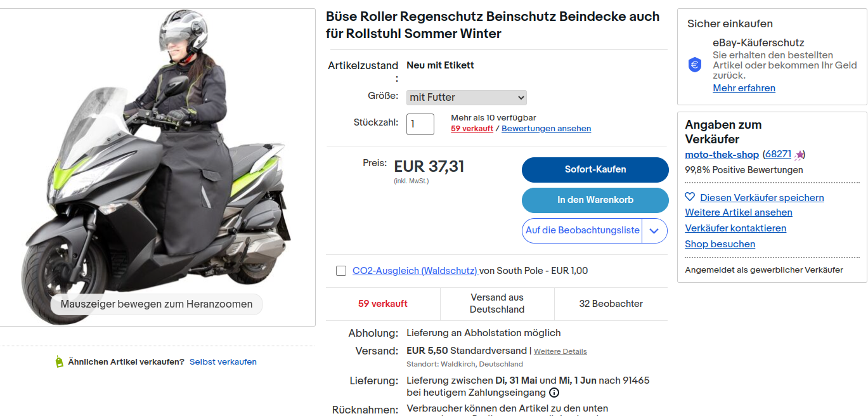Viewport: 868px width, 416px height.
Task: Open the Shop besuchen link
Action: (x=720, y=244)
